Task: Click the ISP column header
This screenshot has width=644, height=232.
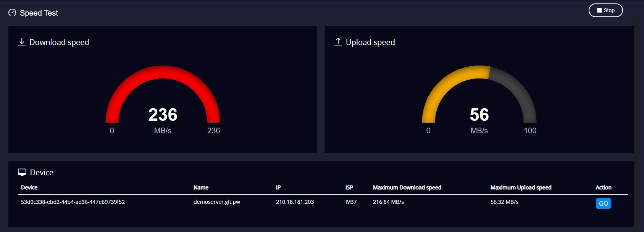Action: pos(349,187)
